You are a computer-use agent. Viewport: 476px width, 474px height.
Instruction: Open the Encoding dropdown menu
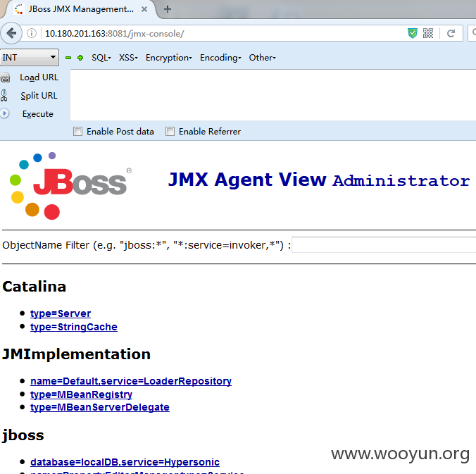tap(220, 58)
